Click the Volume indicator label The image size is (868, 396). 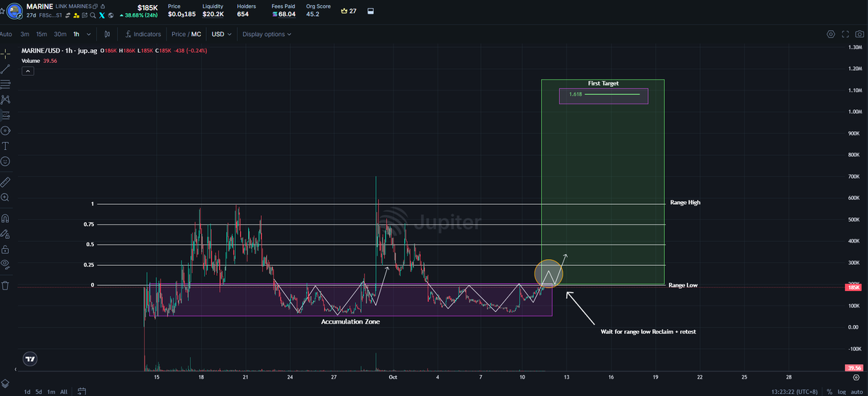(30, 62)
